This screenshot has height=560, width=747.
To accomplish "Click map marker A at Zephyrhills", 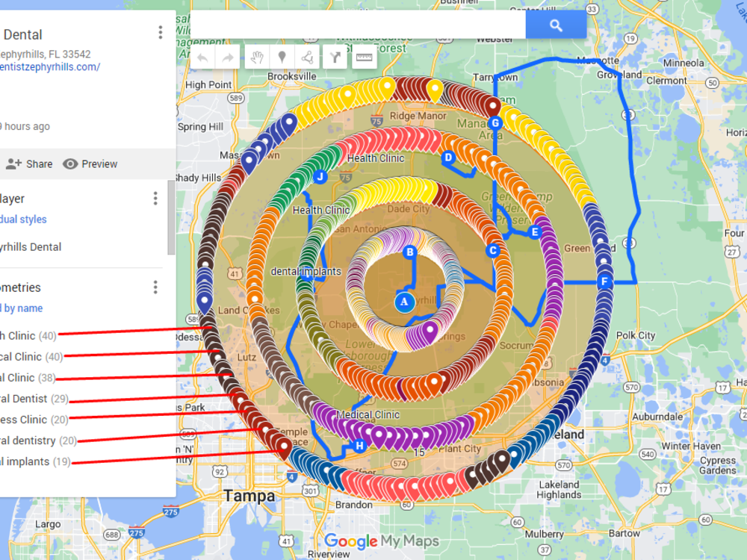I will (x=404, y=302).
